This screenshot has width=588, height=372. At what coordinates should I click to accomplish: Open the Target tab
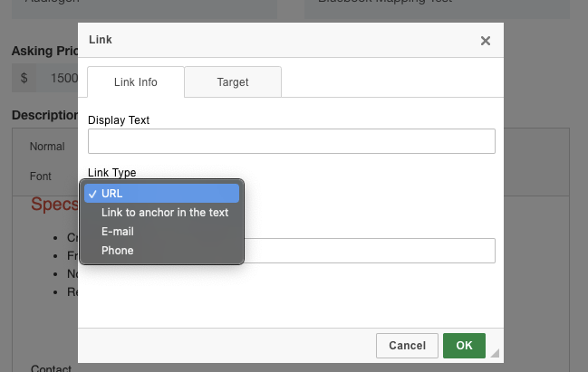[233, 82]
